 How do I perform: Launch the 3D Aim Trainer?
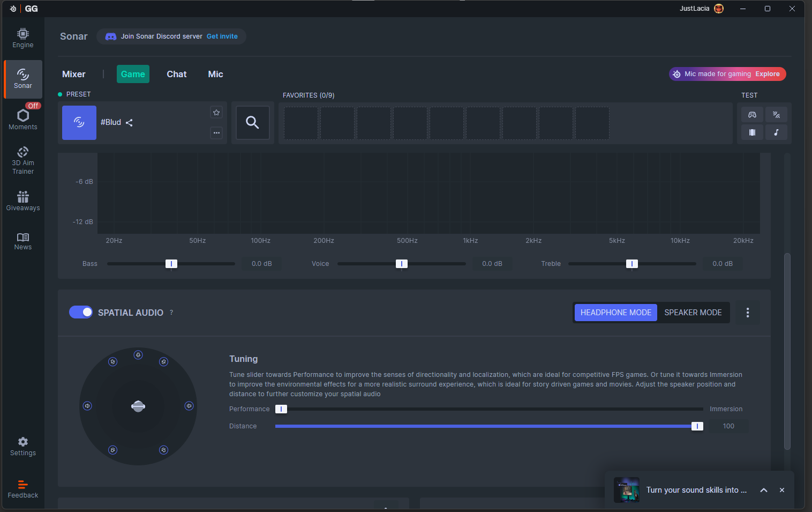pos(23,160)
